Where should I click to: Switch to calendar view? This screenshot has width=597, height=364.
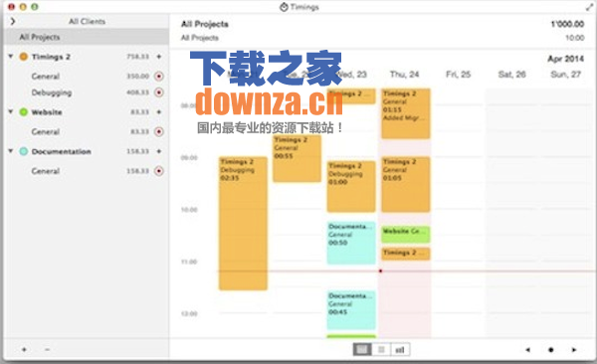[x=362, y=349]
